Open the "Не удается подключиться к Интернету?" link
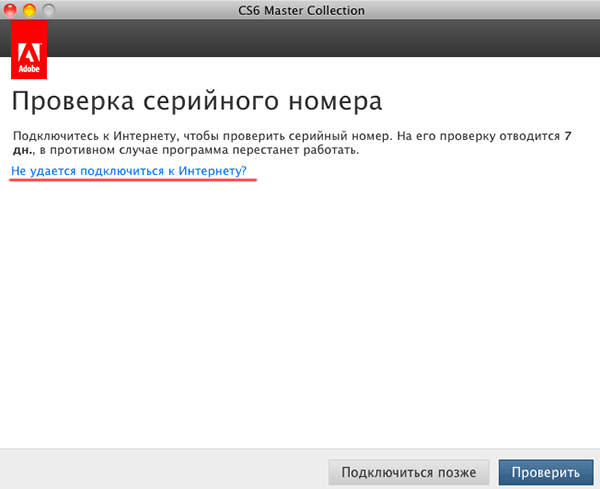The width and height of the screenshot is (600, 489). [x=128, y=171]
